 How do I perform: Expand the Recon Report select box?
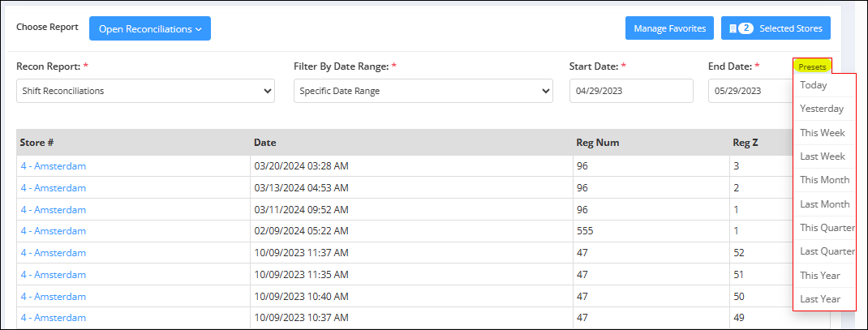pyautogui.click(x=145, y=91)
